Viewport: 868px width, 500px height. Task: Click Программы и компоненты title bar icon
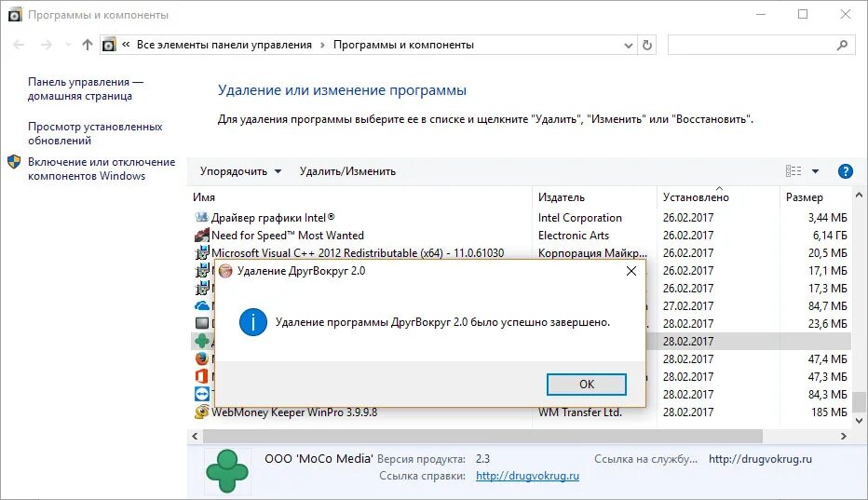coord(15,15)
